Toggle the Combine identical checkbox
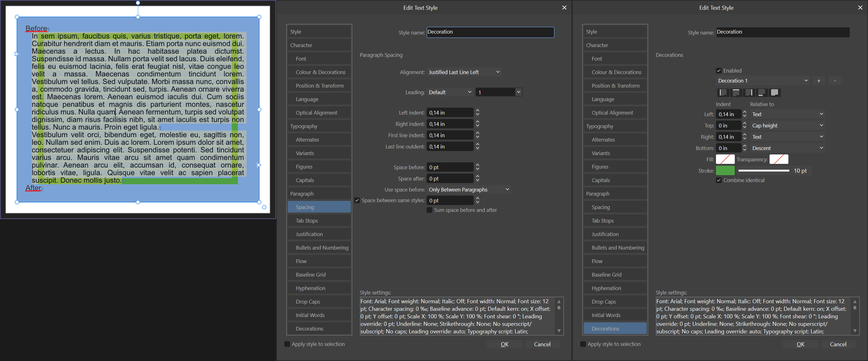868x361 pixels. click(719, 180)
